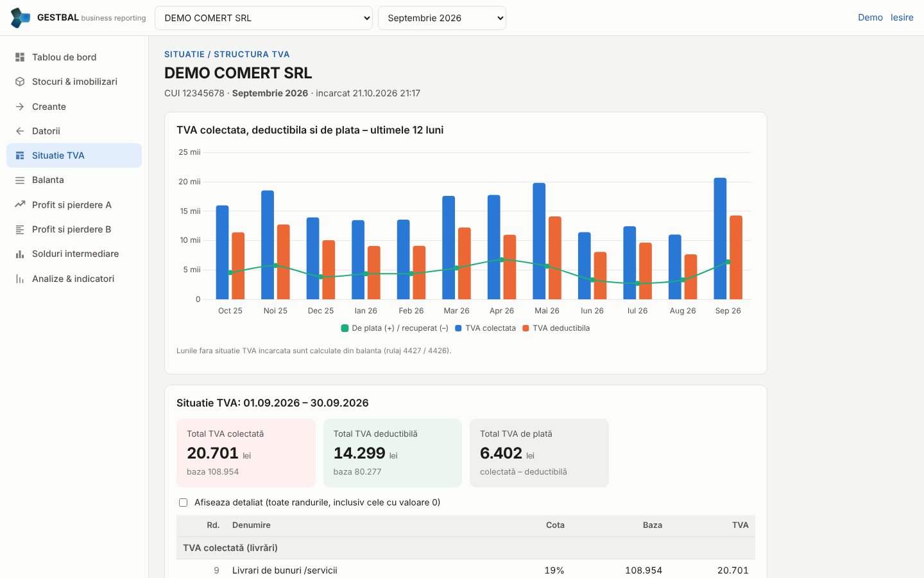Go to Stocuri & imobilizari section

[x=74, y=82]
